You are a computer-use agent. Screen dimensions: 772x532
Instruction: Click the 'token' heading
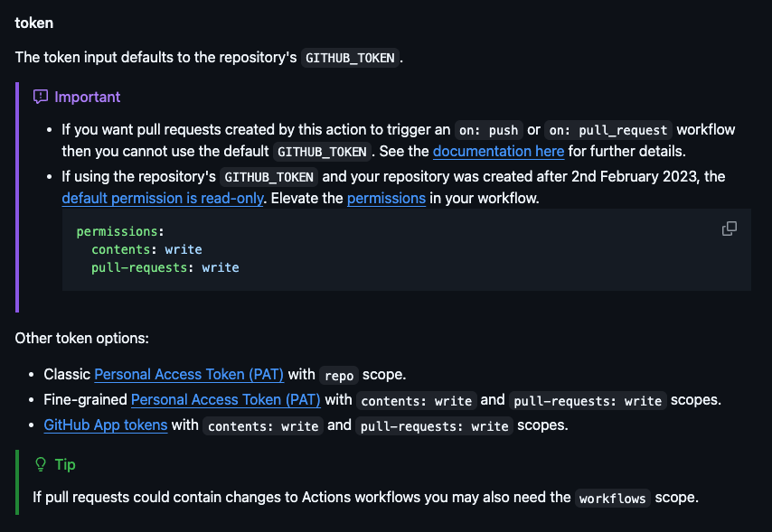(x=34, y=23)
